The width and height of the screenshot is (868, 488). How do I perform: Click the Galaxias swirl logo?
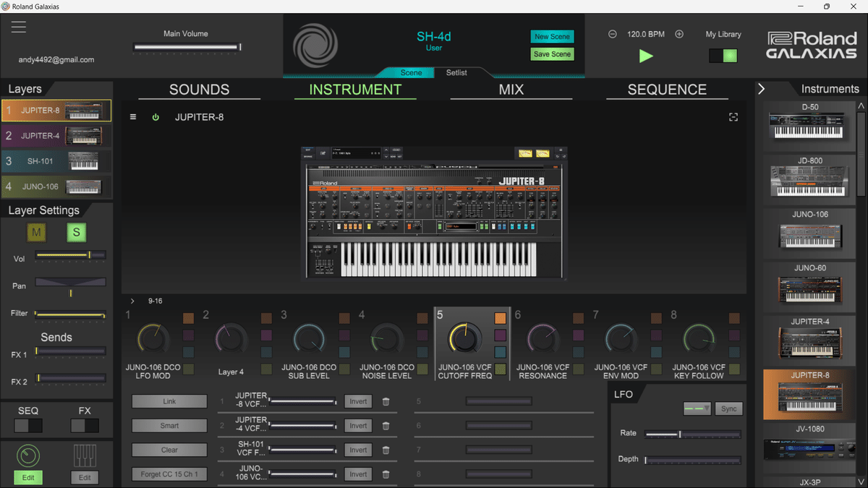(315, 45)
